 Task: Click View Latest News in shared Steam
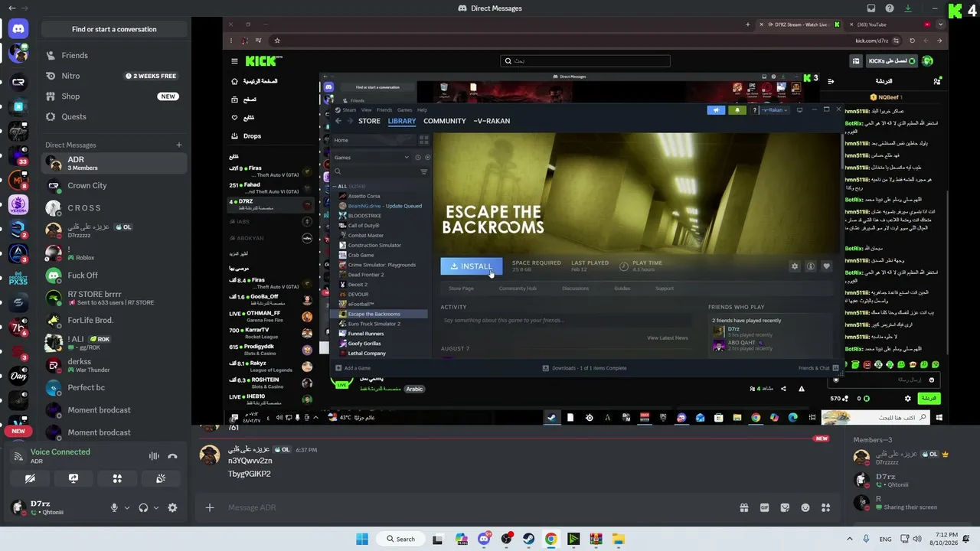[668, 337]
